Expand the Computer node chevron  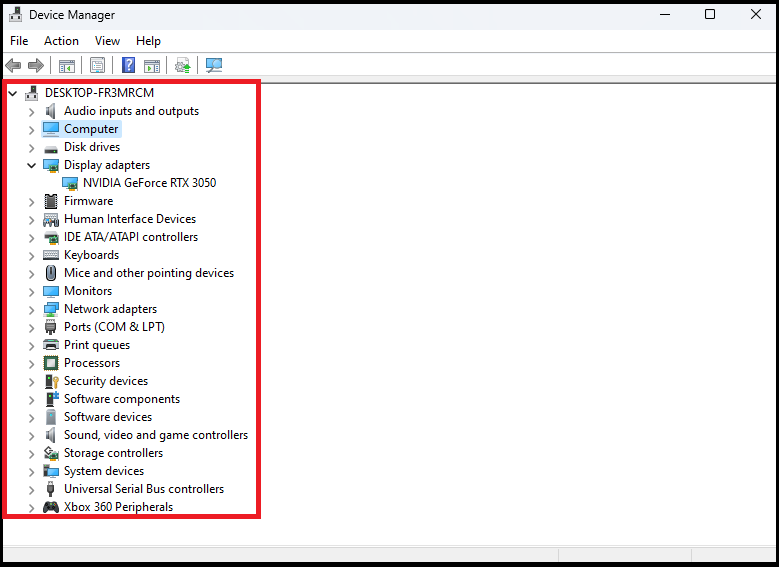point(31,130)
